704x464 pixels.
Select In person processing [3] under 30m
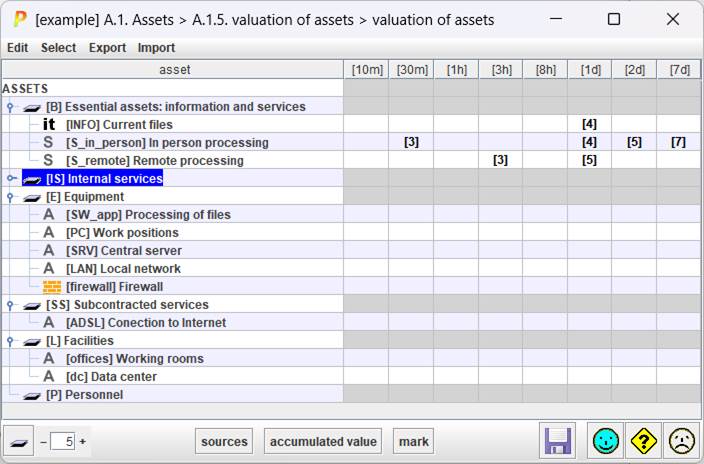(x=411, y=142)
